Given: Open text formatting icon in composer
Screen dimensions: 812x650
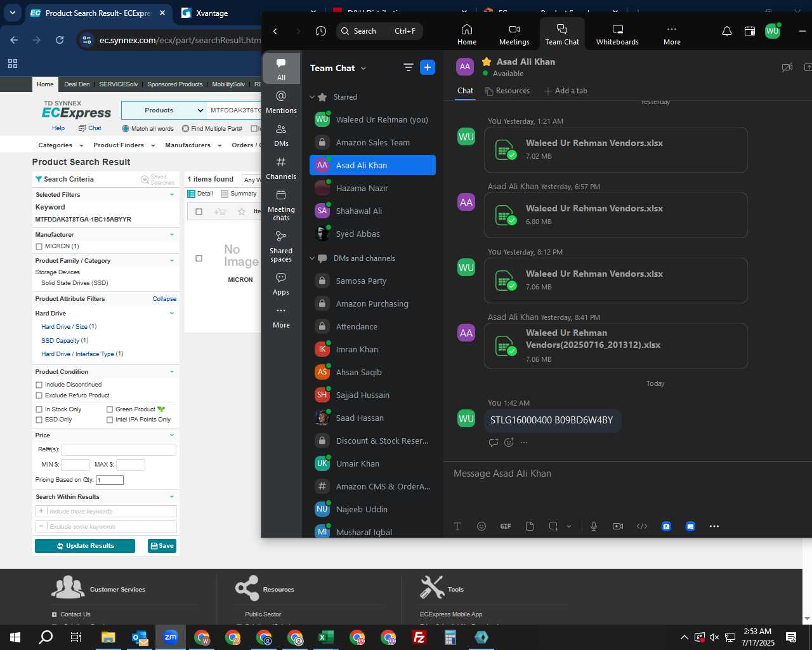Looking at the screenshot, I should 457,526.
